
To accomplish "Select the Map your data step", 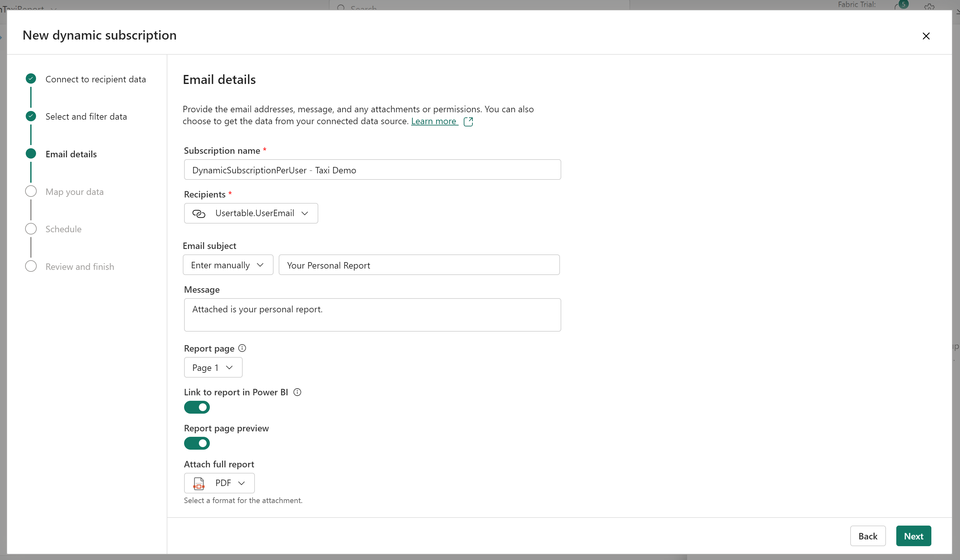I will (x=74, y=191).
